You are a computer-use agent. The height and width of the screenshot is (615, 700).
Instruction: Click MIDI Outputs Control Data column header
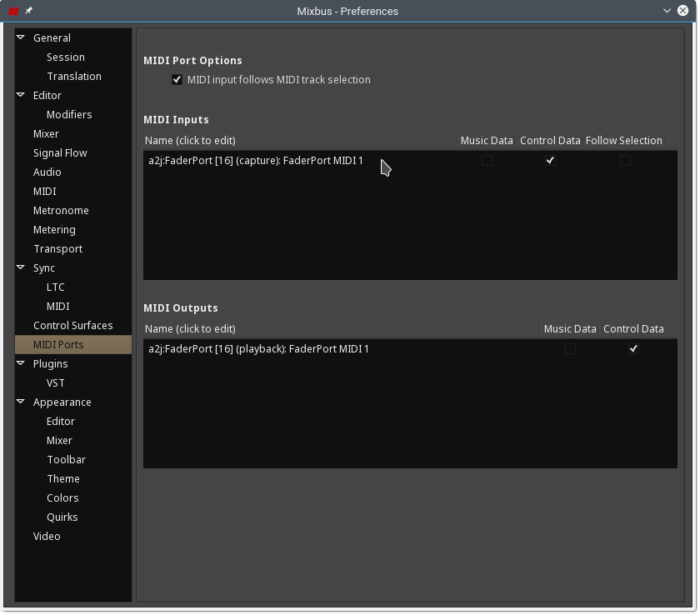633,329
